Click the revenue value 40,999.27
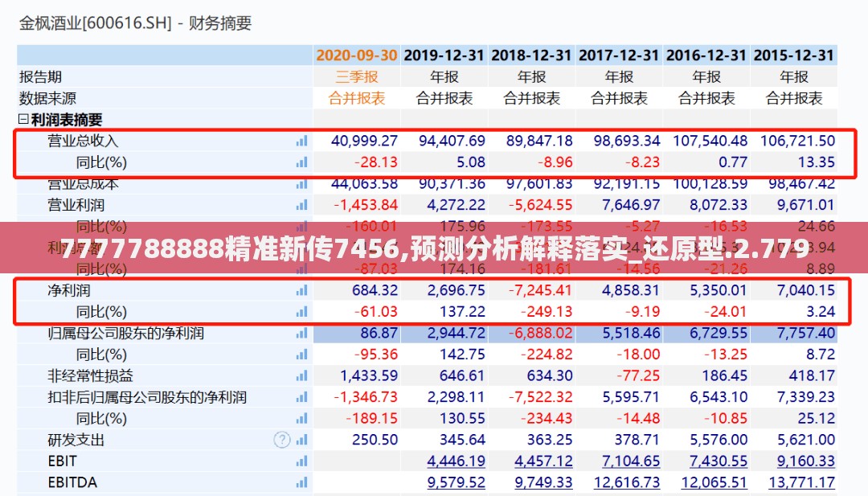This screenshot has height=496, width=868. (x=364, y=141)
